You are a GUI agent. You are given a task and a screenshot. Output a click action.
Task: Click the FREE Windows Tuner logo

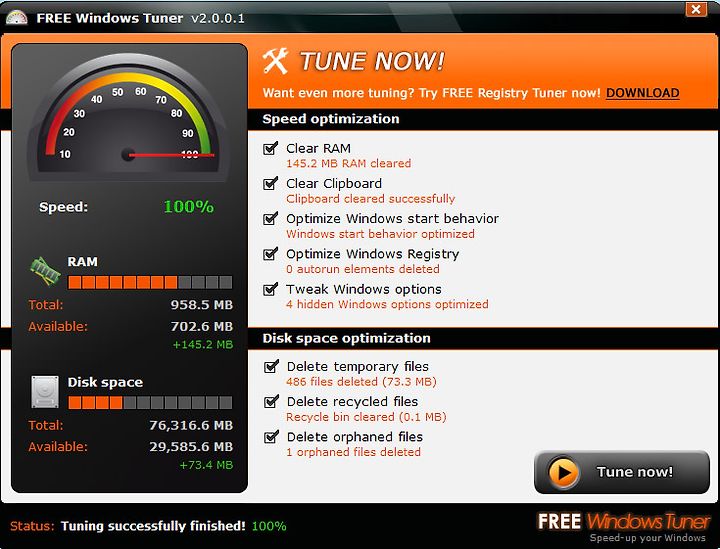click(x=624, y=527)
